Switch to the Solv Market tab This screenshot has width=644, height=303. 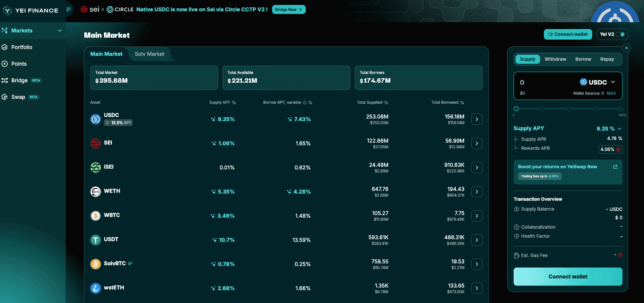tap(149, 54)
